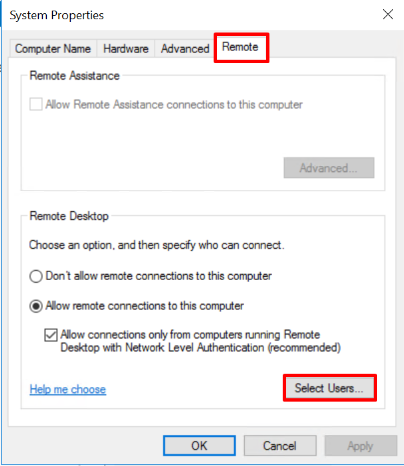This screenshot has width=404, height=466.
Task: Select the Allow remote connections radio button
Action: (x=36, y=306)
